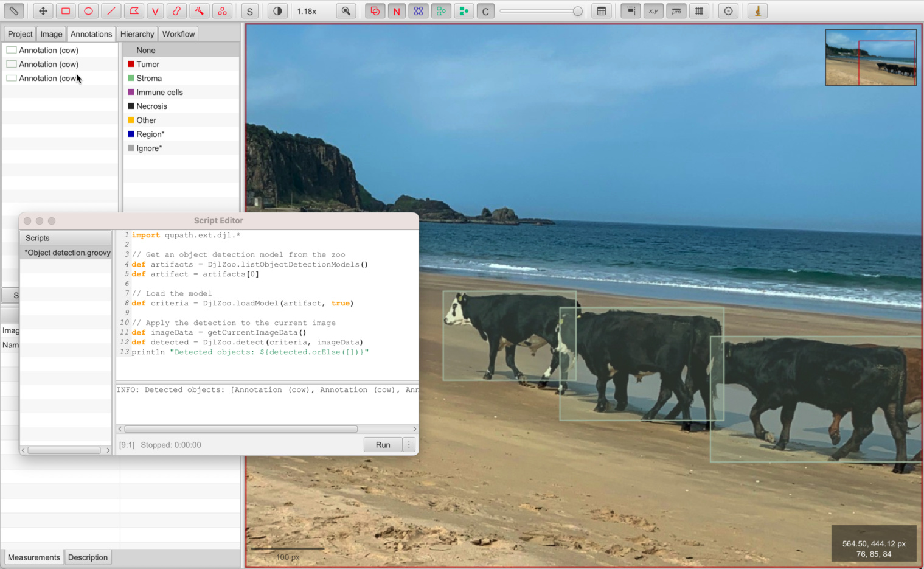Image resolution: width=924 pixels, height=569 pixels.
Task: Select the Ignore* class
Action: click(181, 148)
